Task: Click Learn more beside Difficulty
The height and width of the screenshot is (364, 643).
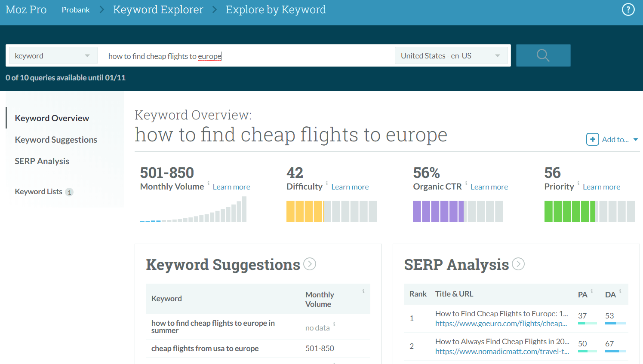Action: pos(350,187)
